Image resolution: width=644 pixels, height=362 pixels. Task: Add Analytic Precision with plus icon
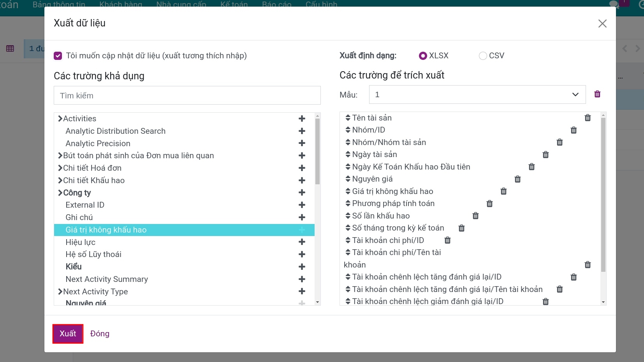pos(302,143)
